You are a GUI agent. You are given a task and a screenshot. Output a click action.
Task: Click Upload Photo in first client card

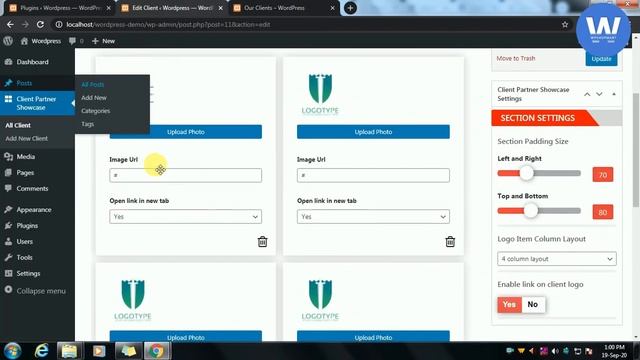point(186,132)
